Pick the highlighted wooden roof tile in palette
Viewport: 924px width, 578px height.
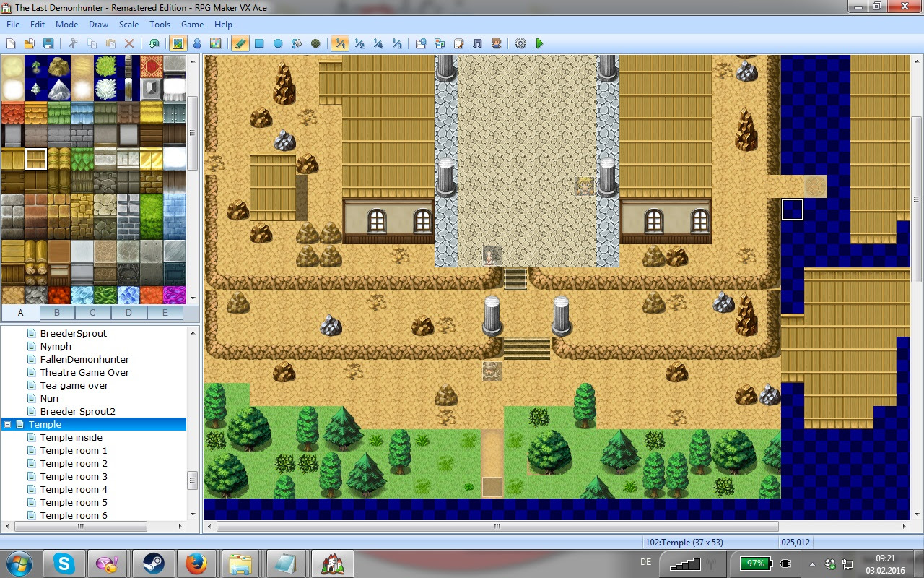click(36, 159)
